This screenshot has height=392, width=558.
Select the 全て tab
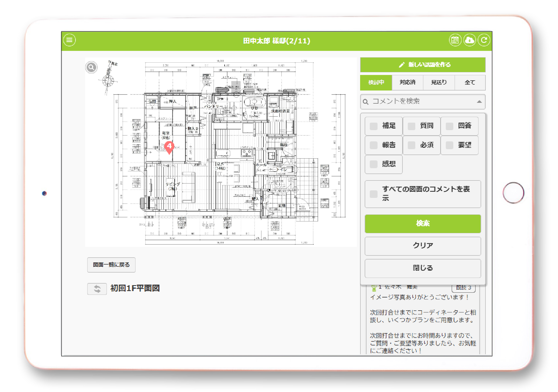point(470,82)
